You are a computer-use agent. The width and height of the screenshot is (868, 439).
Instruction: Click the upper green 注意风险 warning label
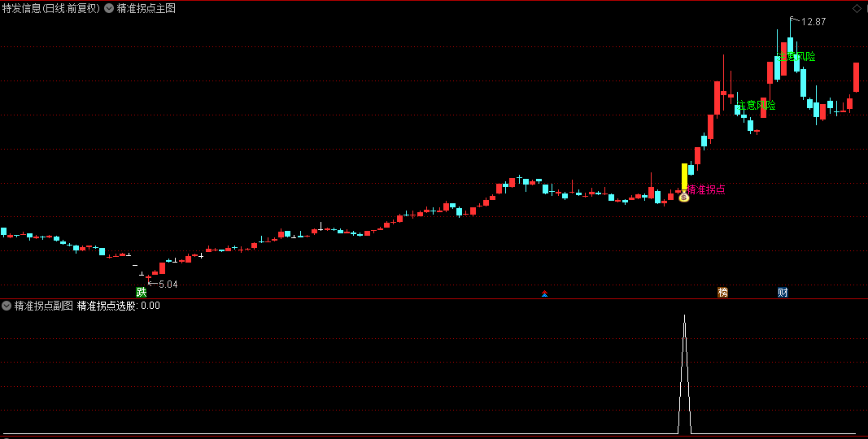796,56
